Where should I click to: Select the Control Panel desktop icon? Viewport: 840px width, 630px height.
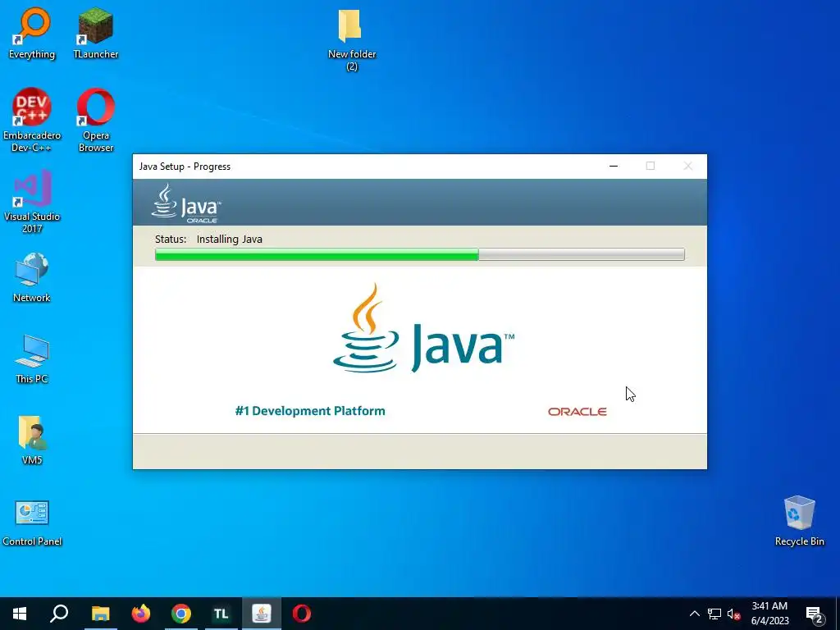coord(32,523)
